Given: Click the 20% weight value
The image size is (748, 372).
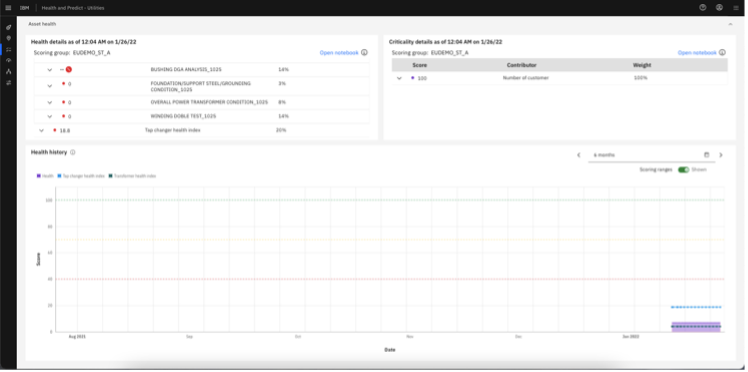Looking at the screenshot, I should (281, 130).
